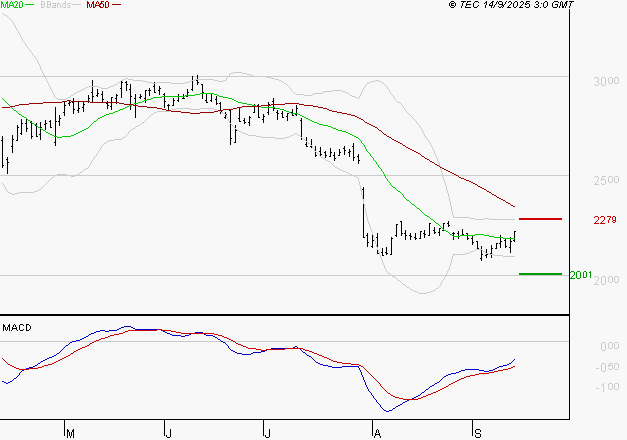The image size is (627, 440).
Task: Click the green support level marker line
Action: (540, 274)
